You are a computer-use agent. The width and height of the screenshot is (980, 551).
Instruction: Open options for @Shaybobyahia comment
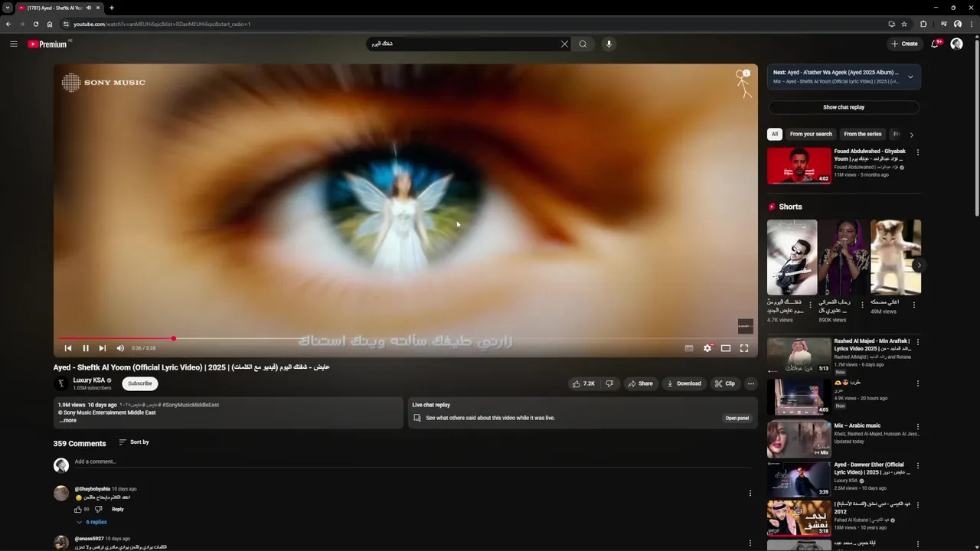pyautogui.click(x=750, y=494)
